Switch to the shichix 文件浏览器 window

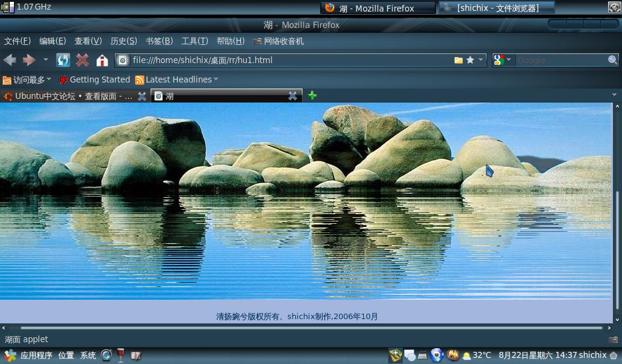[x=497, y=8]
